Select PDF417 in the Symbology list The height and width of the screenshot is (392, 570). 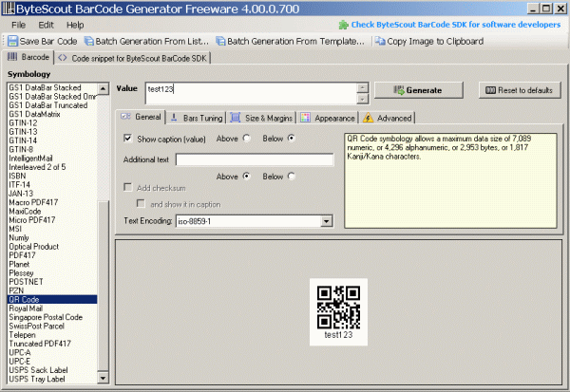[22, 255]
